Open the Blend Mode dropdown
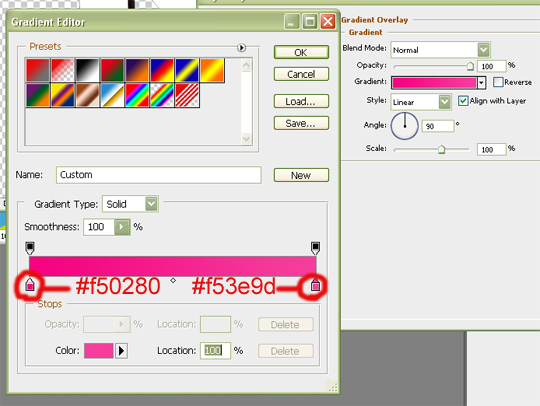This screenshot has height=406, width=540. (483, 50)
